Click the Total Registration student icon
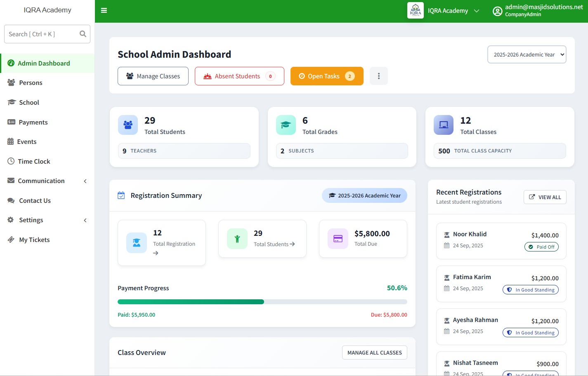Screen dimensions: 588x376 tap(137, 243)
